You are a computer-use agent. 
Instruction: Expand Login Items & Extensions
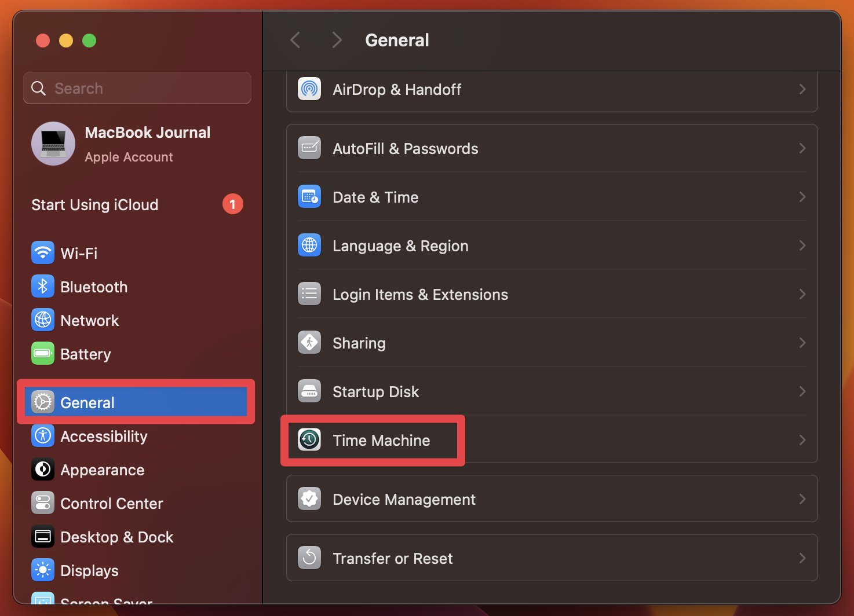(x=802, y=294)
